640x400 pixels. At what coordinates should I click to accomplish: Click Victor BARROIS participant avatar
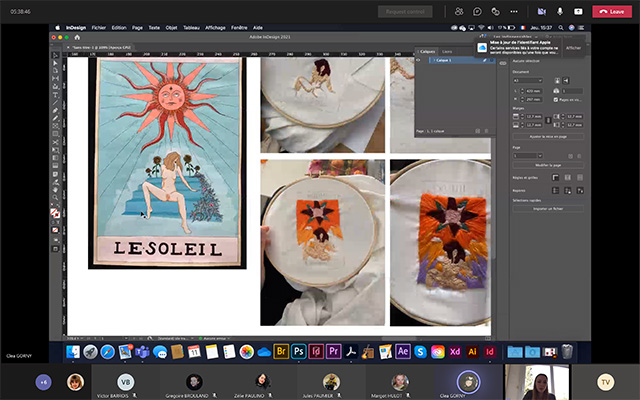coord(125,382)
